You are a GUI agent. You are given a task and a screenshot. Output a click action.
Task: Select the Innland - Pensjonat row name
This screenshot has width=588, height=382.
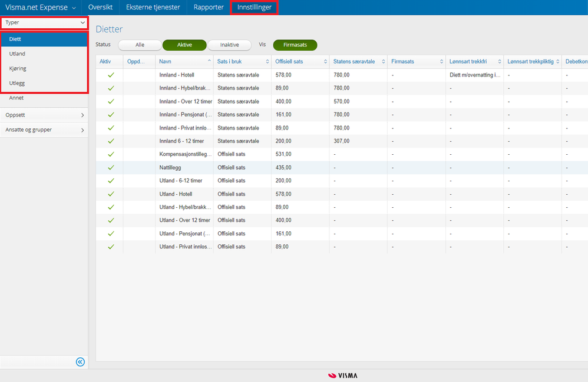[186, 115]
